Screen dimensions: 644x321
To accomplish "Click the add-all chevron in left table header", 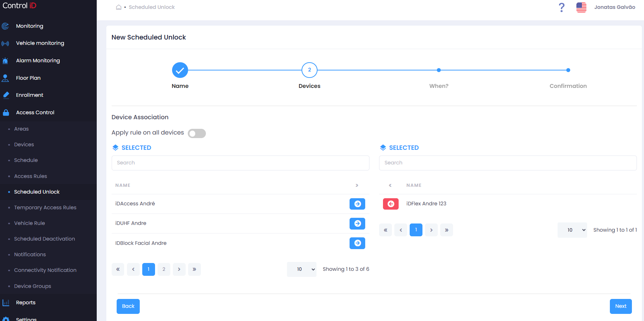I will coord(357,185).
